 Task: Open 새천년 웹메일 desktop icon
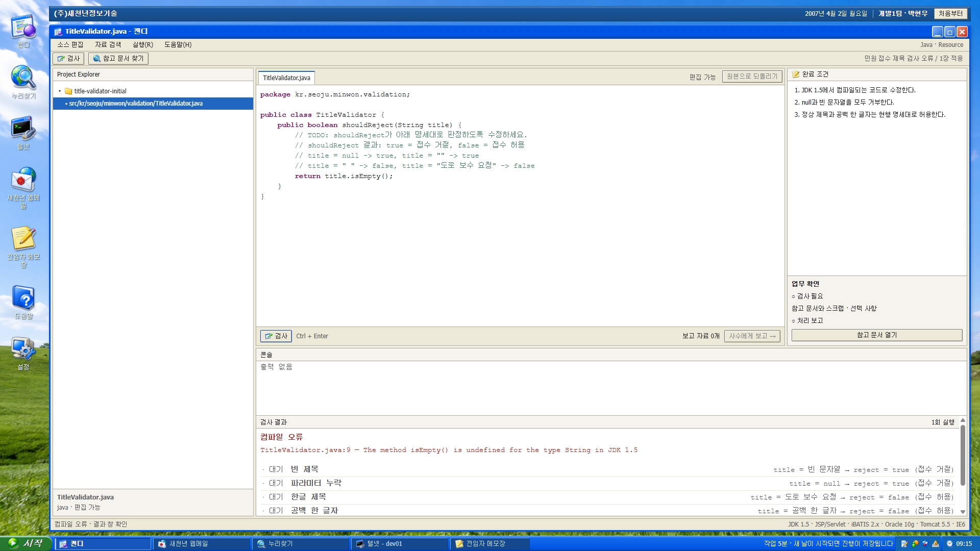(23, 188)
